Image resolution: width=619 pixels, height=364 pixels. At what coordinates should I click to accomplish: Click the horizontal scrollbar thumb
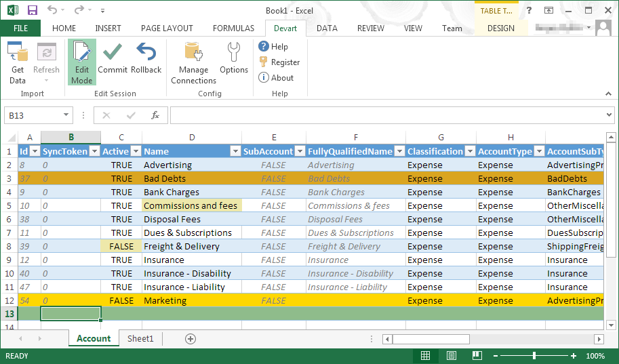click(431, 339)
